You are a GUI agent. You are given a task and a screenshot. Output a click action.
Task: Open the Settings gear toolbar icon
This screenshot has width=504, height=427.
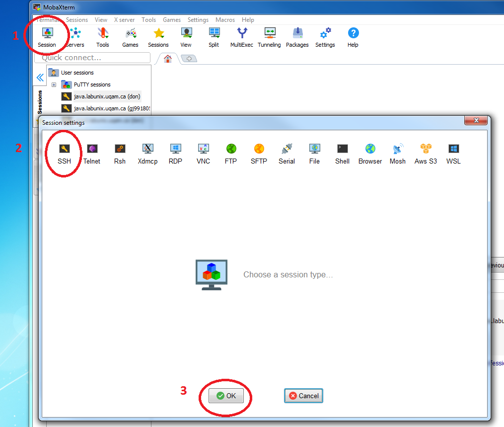click(325, 37)
